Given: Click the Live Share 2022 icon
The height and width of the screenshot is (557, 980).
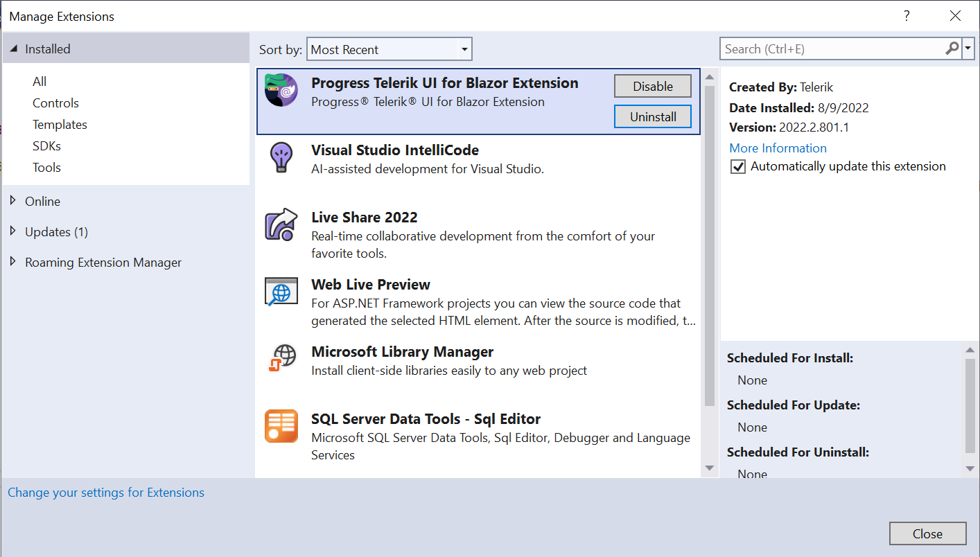Looking at the screenshot, I should (281, 224).
